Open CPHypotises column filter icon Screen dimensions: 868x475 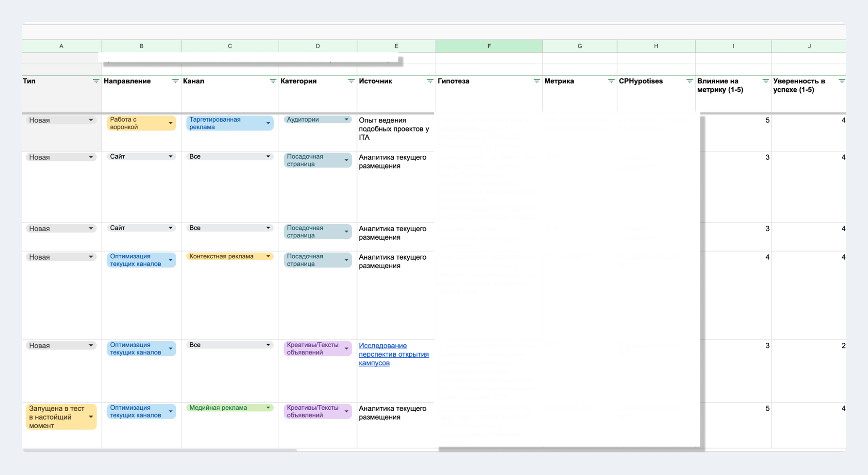[690, 81]
